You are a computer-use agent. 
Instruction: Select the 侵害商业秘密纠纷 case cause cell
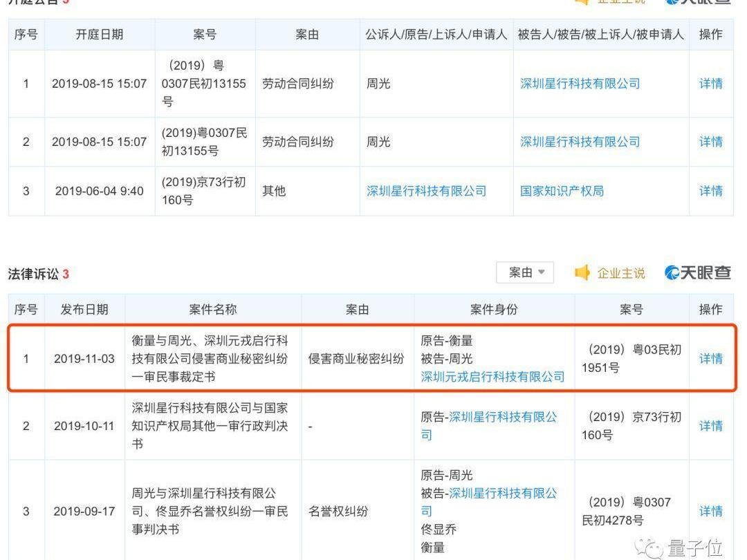pyautogui.click(x=356, y=359)
